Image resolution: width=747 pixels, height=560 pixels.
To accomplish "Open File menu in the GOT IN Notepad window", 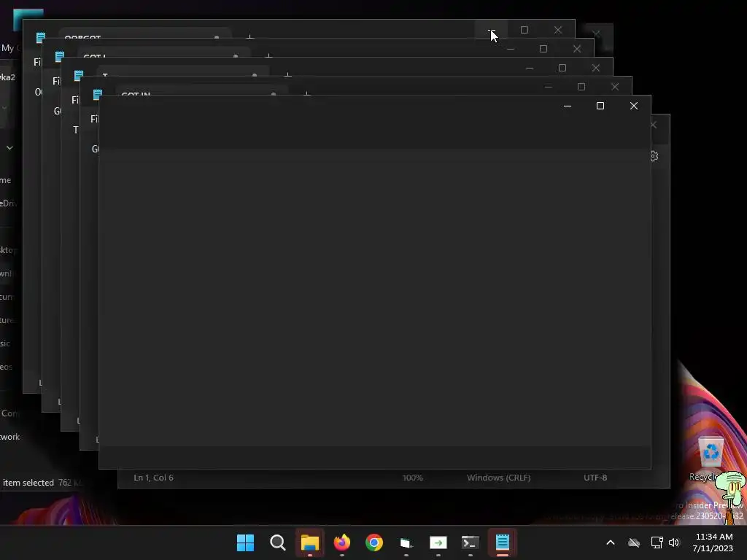I will (x=94, y=119).
